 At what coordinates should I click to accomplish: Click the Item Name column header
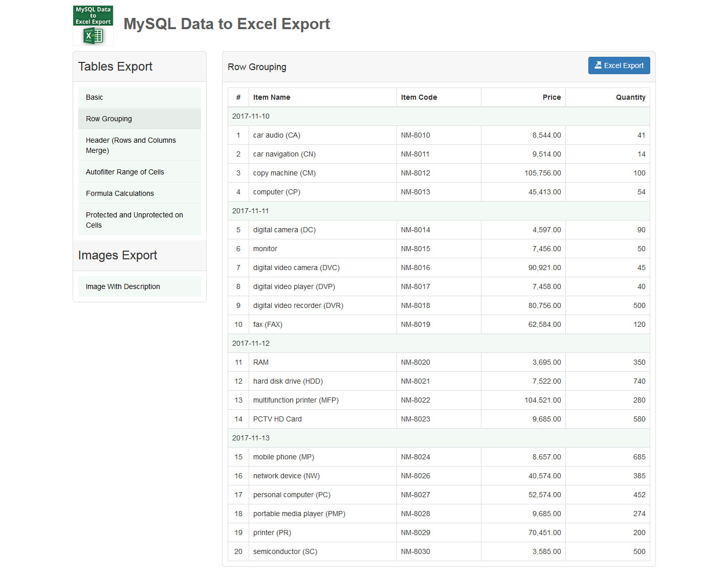tap(271, 97)
